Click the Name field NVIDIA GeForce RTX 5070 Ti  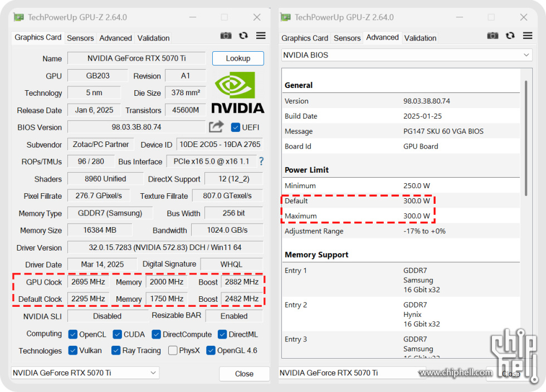click(136, 58)
